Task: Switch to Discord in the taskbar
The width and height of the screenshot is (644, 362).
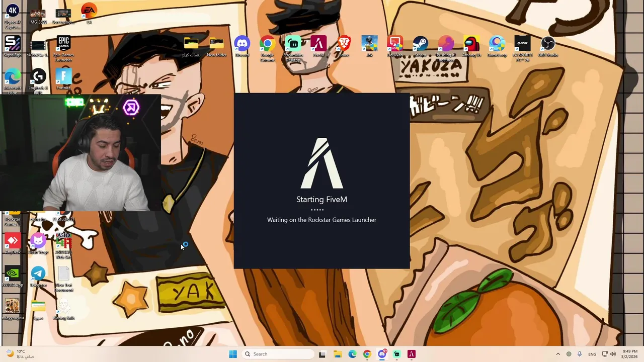Action: click(382, 354)
